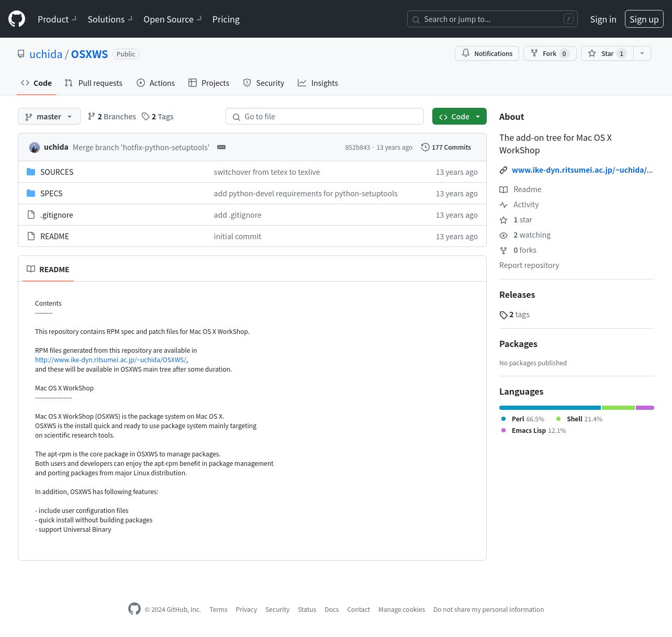672x637 pixels.
Task: Expand commit message ellipsis button
Action: (221, 147)
